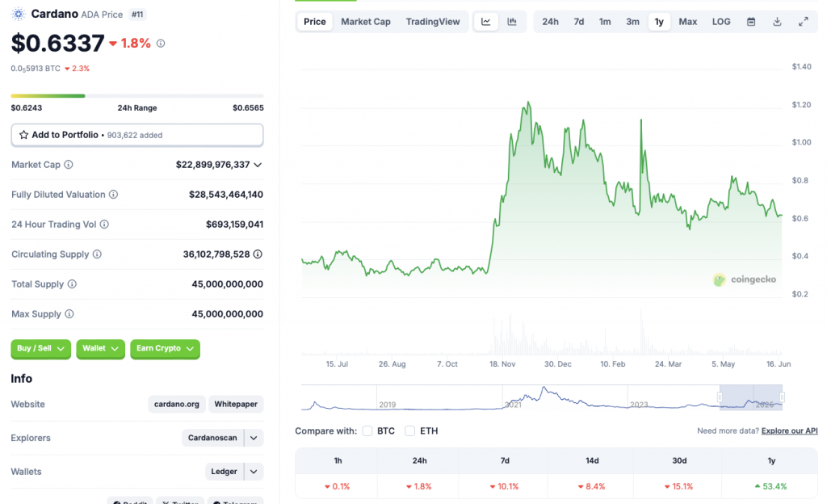Image resolution: width=827 pixels, height=504 pixels.
Task: Open Ledger wallet link
Action: coord(225,472)
